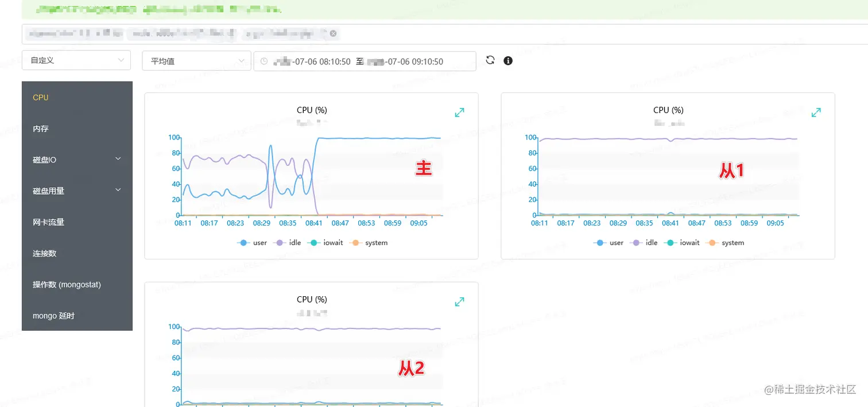Click the CPU (%) title of the 从1 chart
The image size is (868, 407).
(668, 110)
